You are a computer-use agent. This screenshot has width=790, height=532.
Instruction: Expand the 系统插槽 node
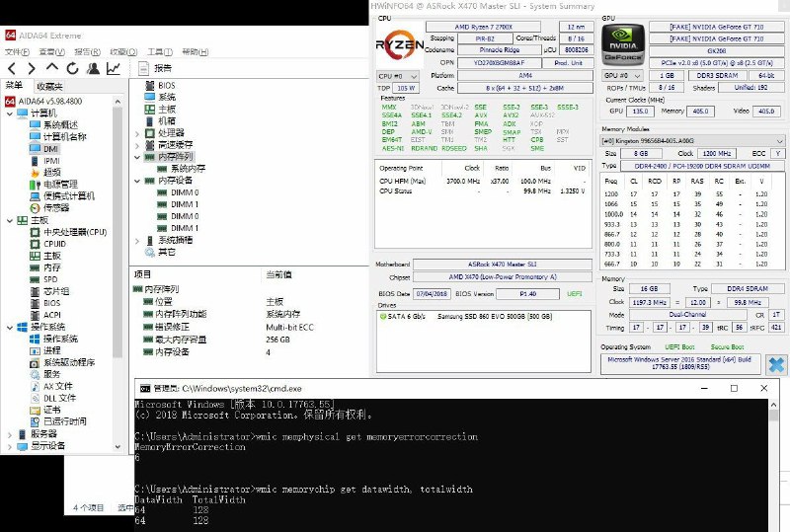click(x=137, y=241)
